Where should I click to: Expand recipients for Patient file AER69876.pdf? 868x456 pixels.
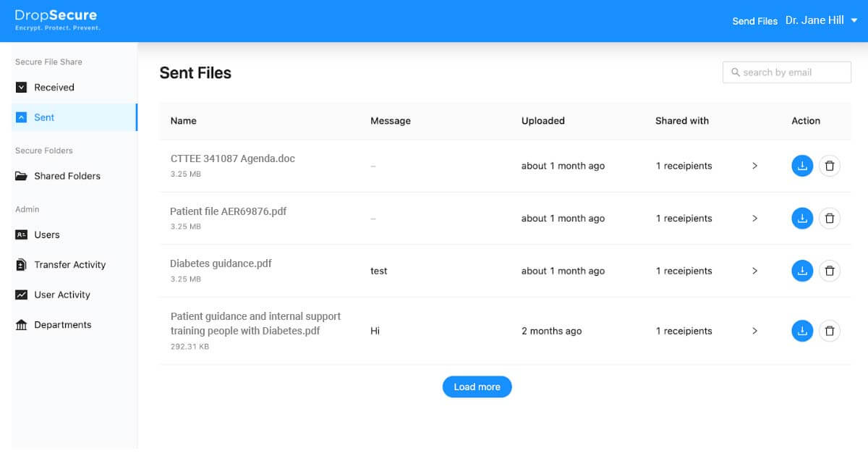(754, 218)
